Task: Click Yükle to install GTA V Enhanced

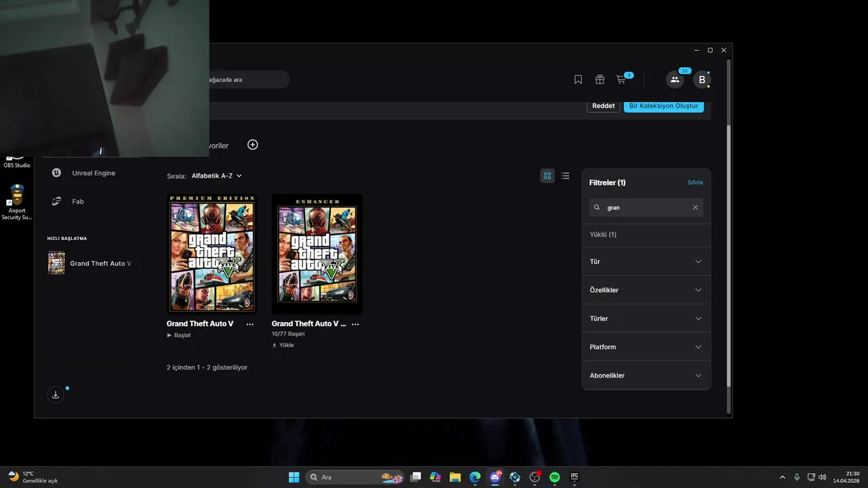Action: (283, 345)
